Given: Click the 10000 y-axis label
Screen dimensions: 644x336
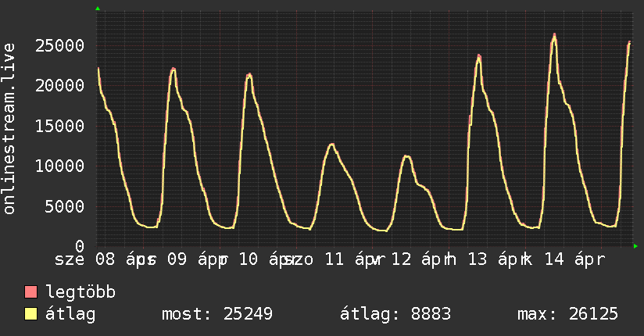Looking at the screenshot, I should click(x=59, y=166).
